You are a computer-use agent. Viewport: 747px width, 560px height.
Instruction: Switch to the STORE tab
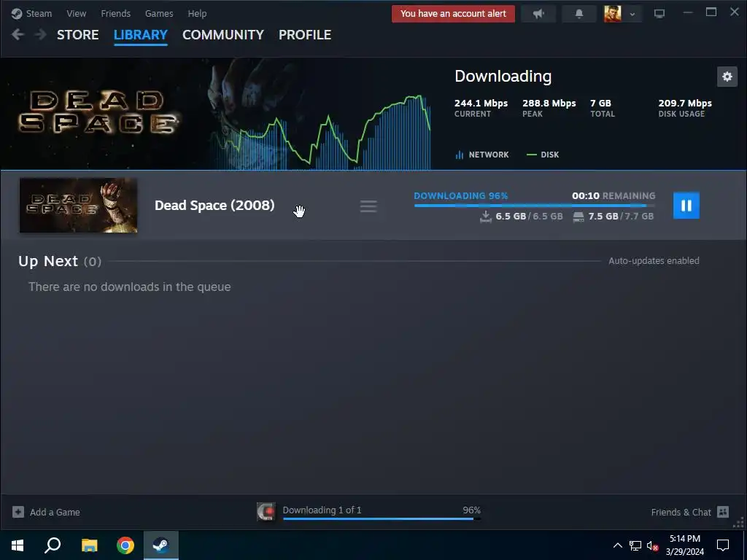tap(77, 35)
